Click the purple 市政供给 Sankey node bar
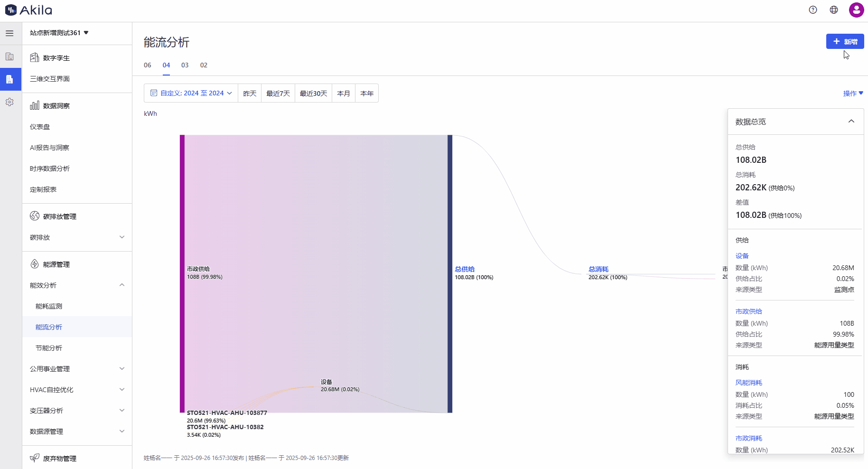Viewport: 868px width, 469px height. coord(182,273)
